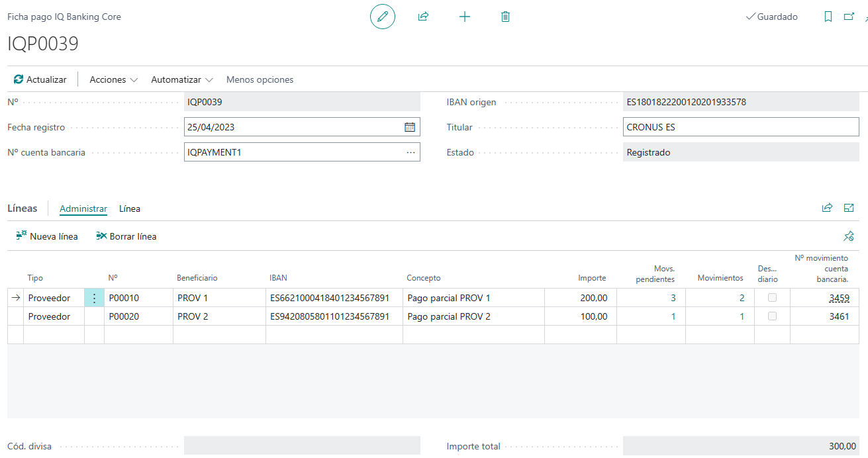Open the calendar picker for Fecha registro
The height and width of the screenshot is (458, 868).
[x=409, y=126]
